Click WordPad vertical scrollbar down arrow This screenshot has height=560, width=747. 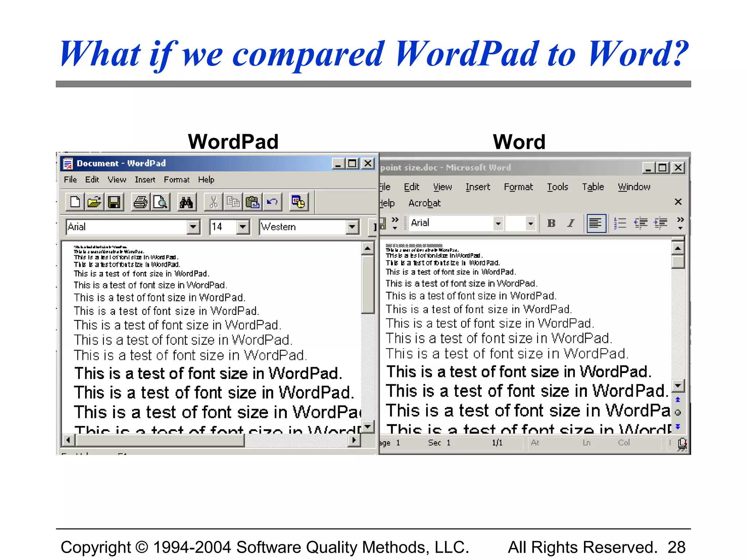tap(368, 427)
